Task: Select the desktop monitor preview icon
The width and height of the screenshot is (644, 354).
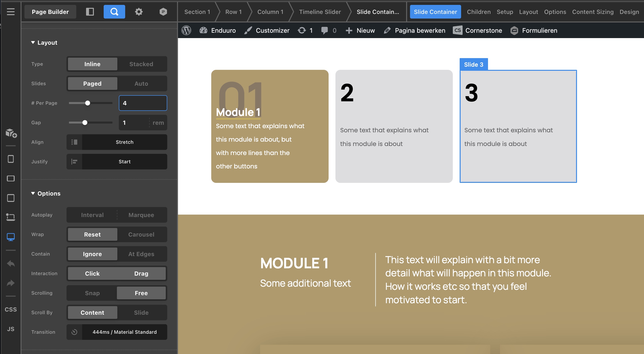Action: tap(11, 237)
